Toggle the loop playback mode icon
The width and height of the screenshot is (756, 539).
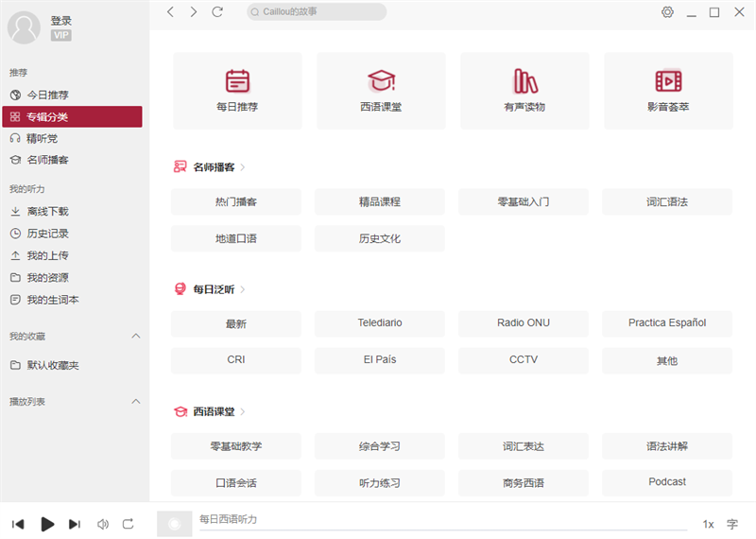coord(129,524)
